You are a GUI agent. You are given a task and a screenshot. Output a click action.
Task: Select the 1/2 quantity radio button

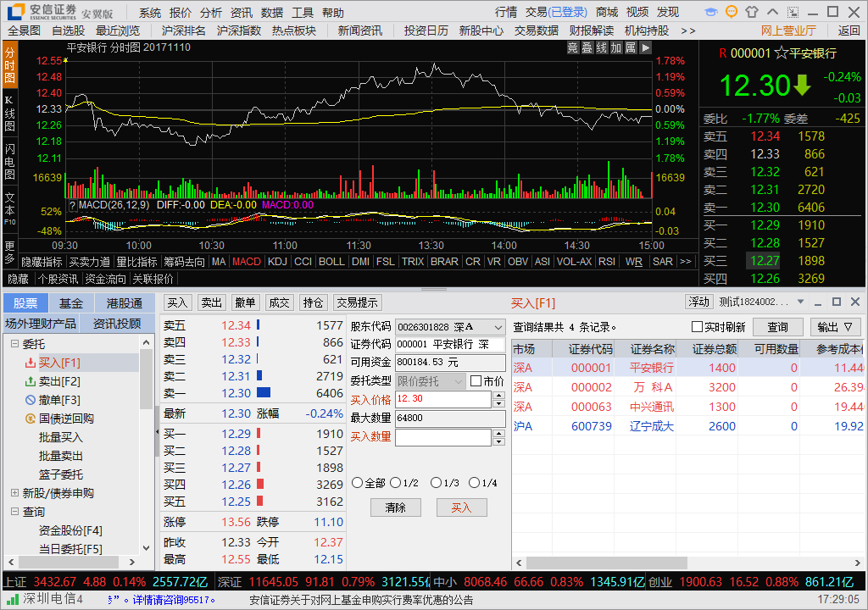click(395, 483)
